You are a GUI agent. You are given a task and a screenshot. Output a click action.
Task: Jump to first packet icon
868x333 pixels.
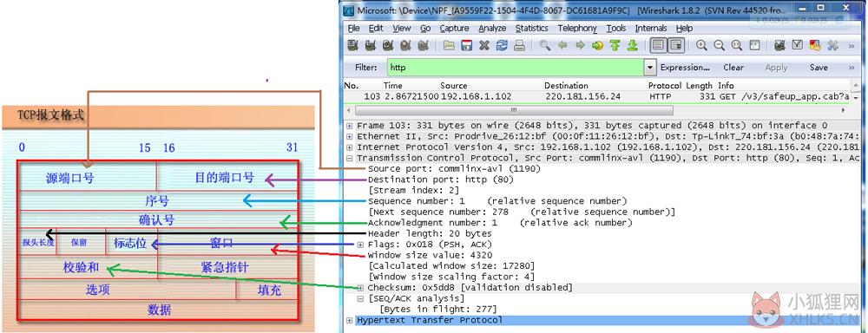tap(615, 46)
